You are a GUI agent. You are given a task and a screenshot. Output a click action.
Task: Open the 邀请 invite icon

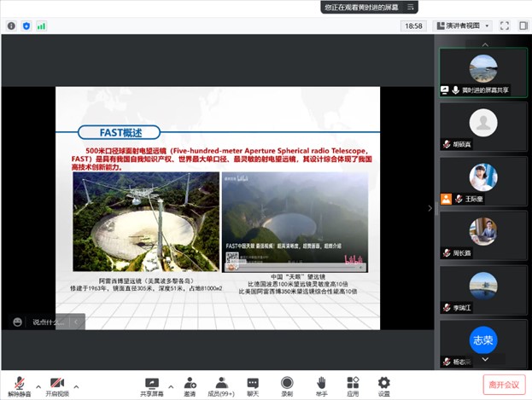pyautogui.click(x=189, y=385)
